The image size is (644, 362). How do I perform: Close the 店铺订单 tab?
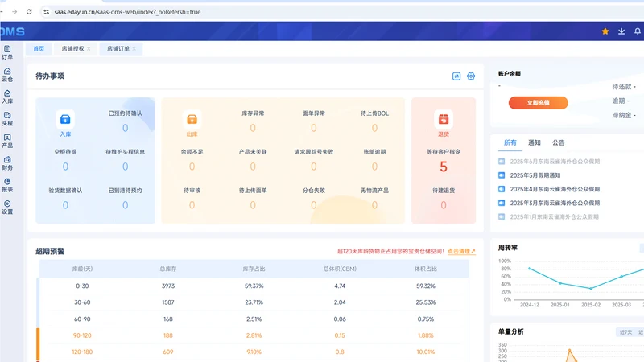click(x=134, y=49)
